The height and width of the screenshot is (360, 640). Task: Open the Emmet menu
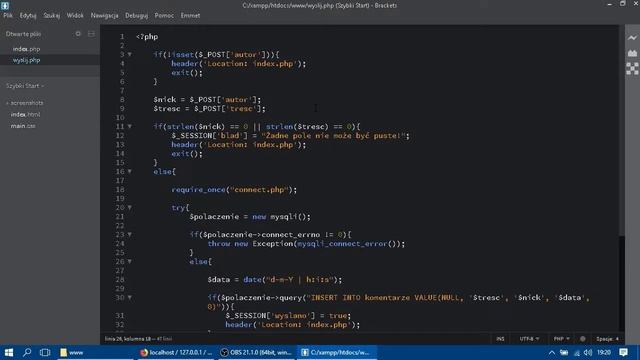click(190, 16)
